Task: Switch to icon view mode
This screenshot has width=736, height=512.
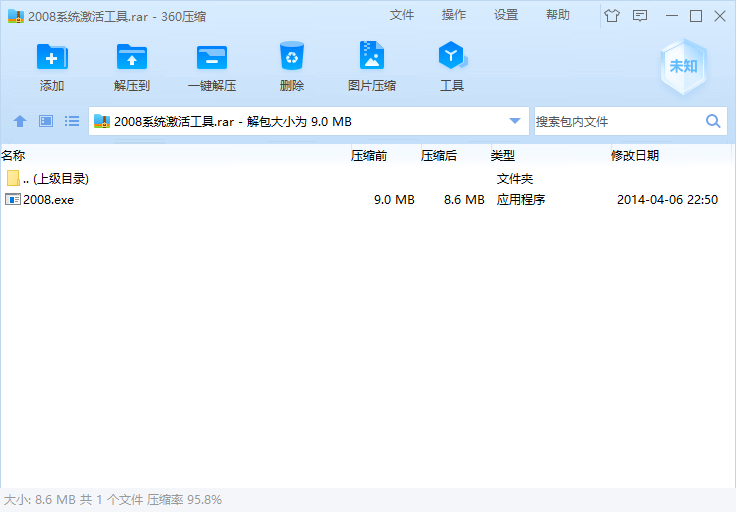Action: pos(46,121)
